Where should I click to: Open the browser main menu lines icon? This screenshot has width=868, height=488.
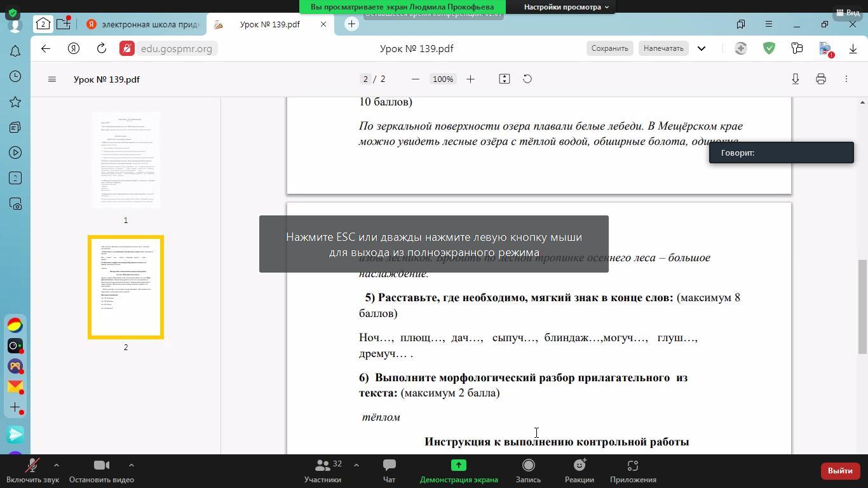pos(769,24)
